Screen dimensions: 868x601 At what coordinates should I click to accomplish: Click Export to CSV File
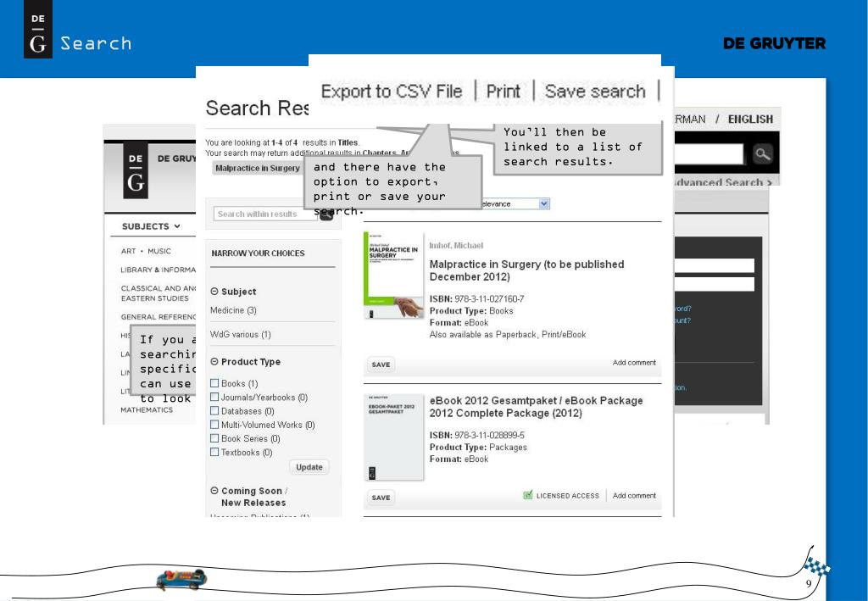tap(392, 92)
